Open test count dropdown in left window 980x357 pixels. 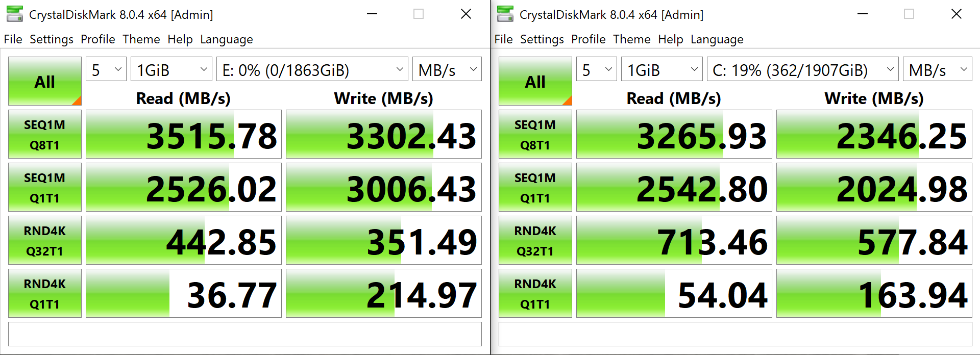[x=106, y=69]
